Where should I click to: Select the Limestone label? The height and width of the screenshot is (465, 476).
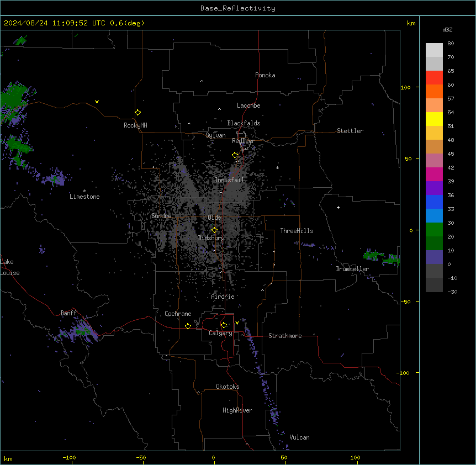(84, 197)
